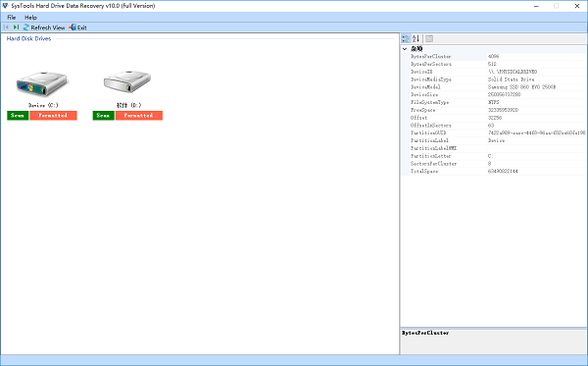Click Scan button under Device (C:)
588x366 pixels.
(18, 116)
